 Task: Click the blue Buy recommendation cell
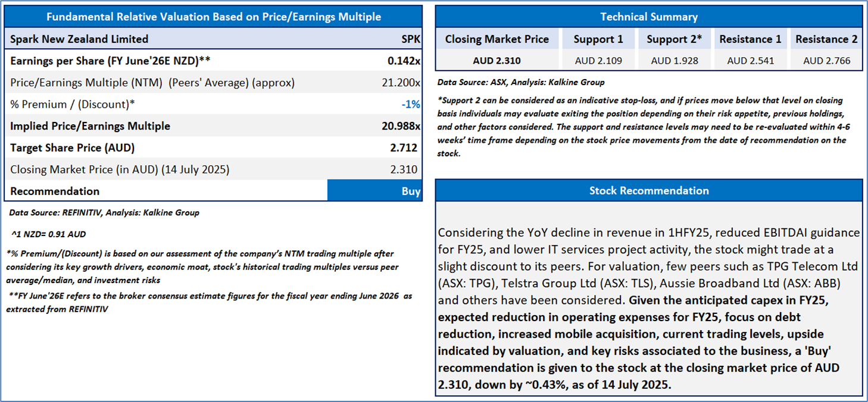tap(374, 191)
